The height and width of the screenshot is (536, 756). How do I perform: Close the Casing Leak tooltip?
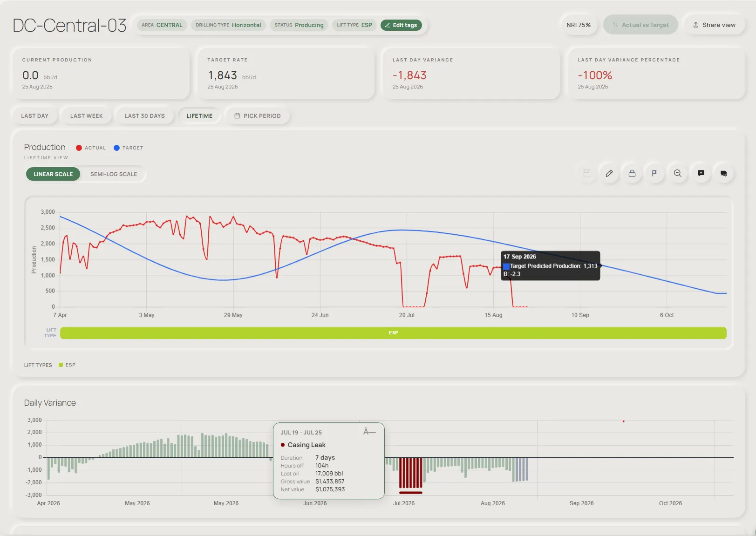click(x=369, y=432)
